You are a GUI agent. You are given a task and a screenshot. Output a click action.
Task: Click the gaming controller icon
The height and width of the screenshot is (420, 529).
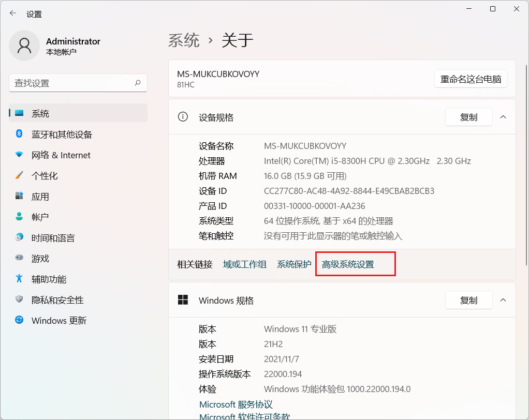click(x=19, y=258)
